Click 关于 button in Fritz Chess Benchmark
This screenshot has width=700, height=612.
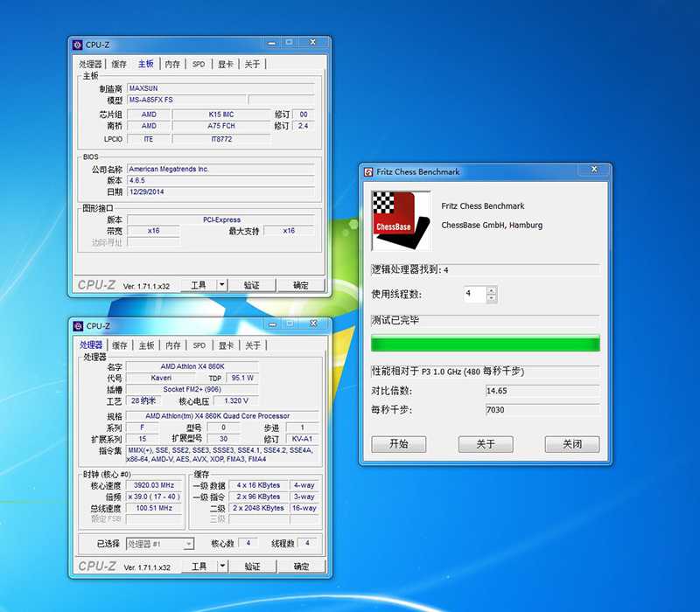(486, 444)
